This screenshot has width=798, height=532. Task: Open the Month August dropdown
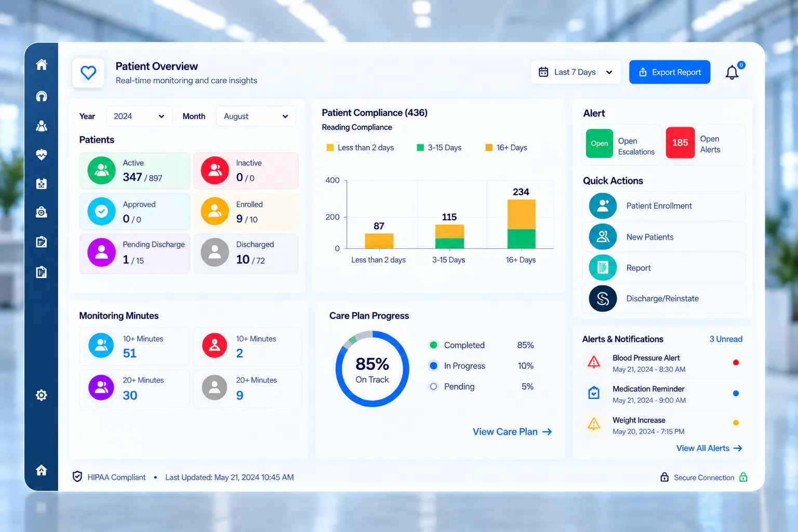256,116
